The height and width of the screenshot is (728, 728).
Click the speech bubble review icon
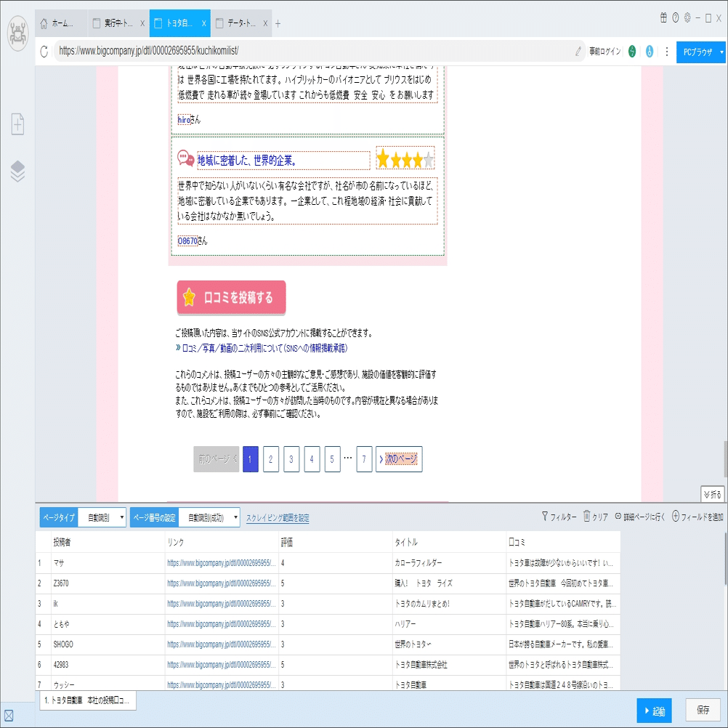(x=186, y=158)
